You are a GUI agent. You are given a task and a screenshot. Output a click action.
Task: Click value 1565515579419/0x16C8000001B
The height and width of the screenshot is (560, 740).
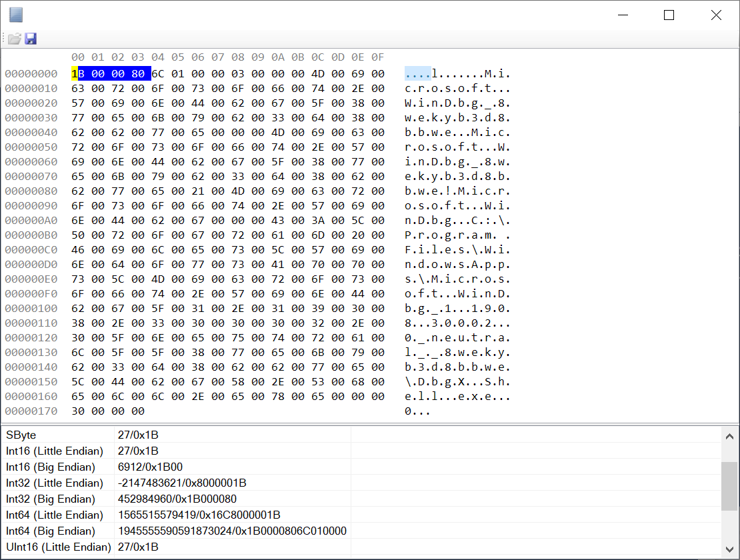click(x=199, y=515)
